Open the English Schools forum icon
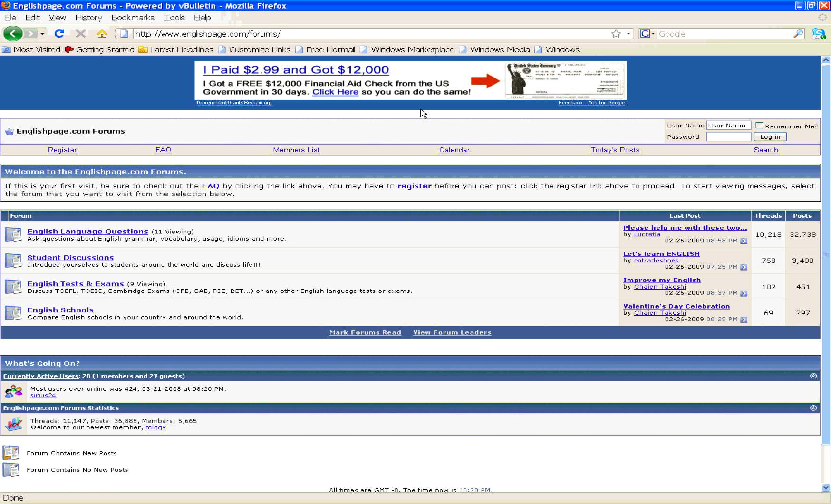 (13, 313)
